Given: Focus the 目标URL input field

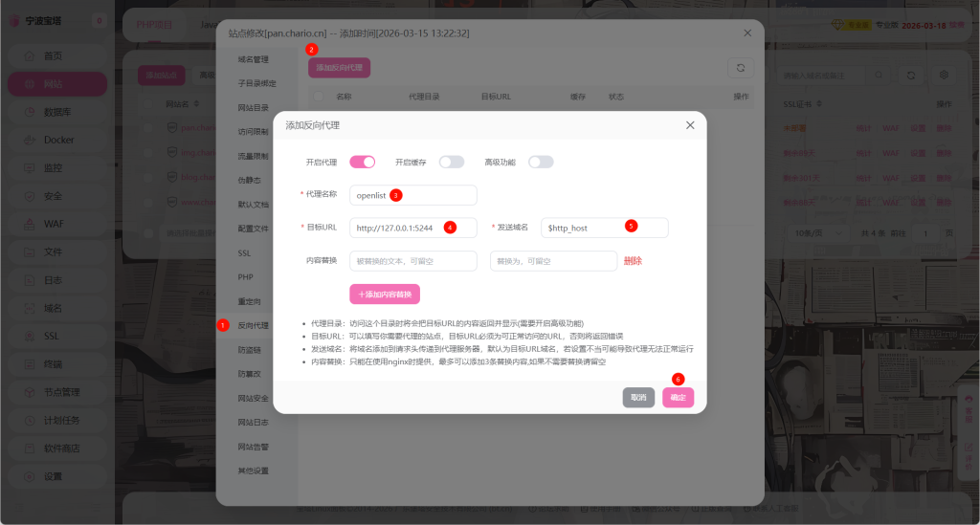Looking at the screenshot, I should coord(412,228).
